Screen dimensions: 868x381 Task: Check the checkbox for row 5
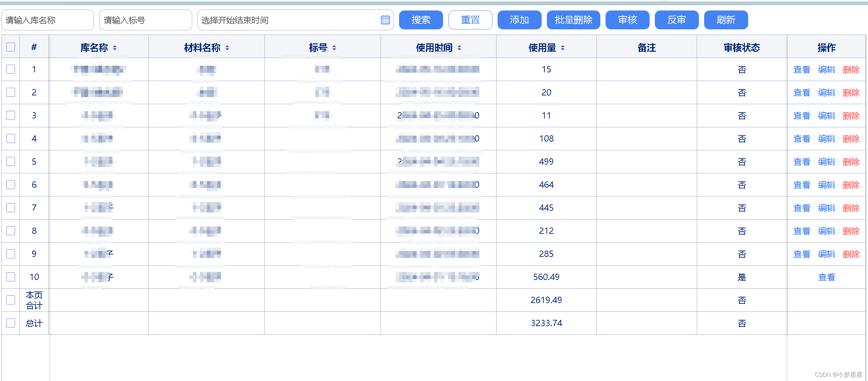pos(11,161)
